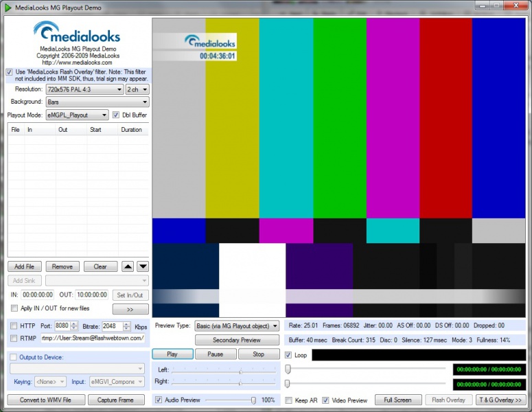
Task: Click the Bitrate 2048 field
Action: [x=112, y=326]
